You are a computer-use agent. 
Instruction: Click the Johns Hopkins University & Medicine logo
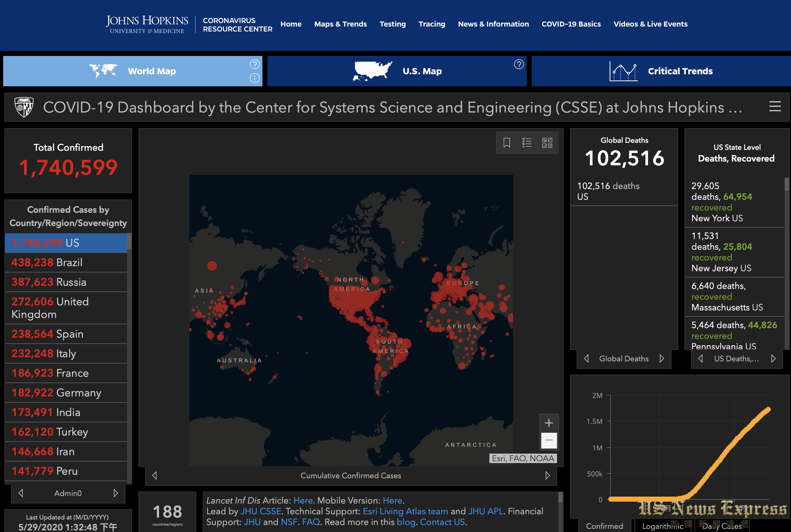point(147,24)
